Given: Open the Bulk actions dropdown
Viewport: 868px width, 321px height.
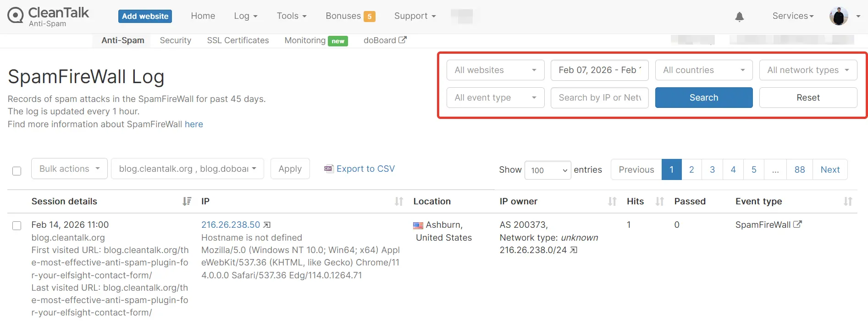Looking at the screenshot, I should [x=69, y=169].
